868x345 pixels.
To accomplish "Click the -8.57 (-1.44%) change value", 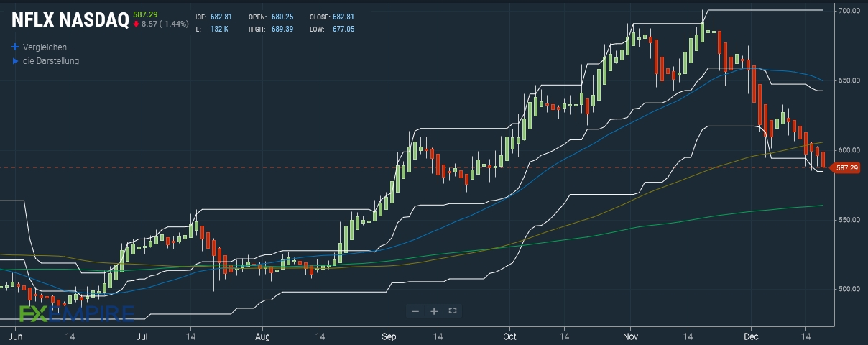I will (x=165, y=24).
